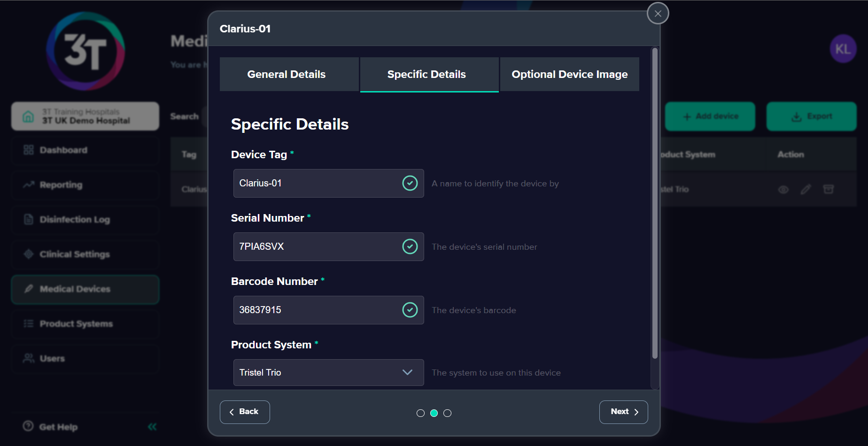
Task: Select the Specific Details tab
Action: point(429,74)
